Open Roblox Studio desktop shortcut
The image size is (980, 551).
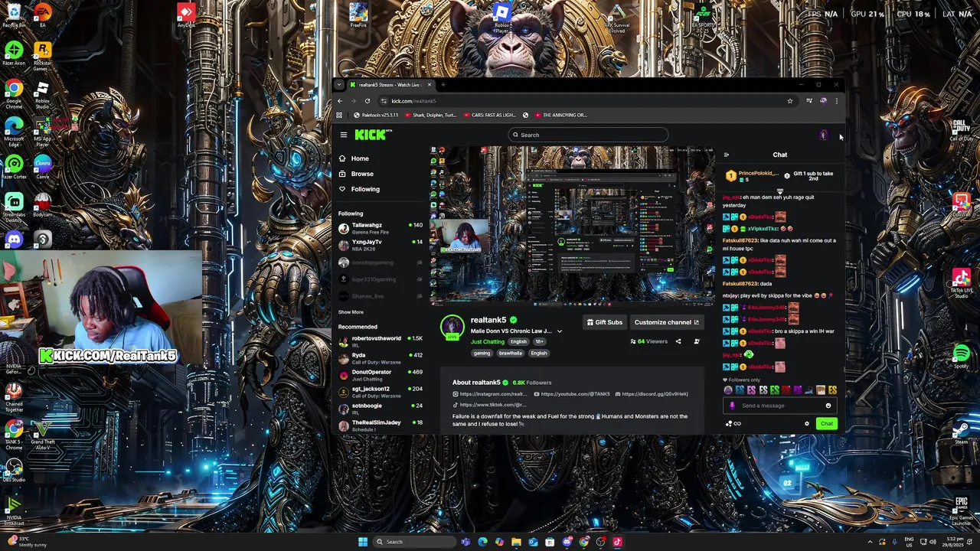[x=42, y=94]
